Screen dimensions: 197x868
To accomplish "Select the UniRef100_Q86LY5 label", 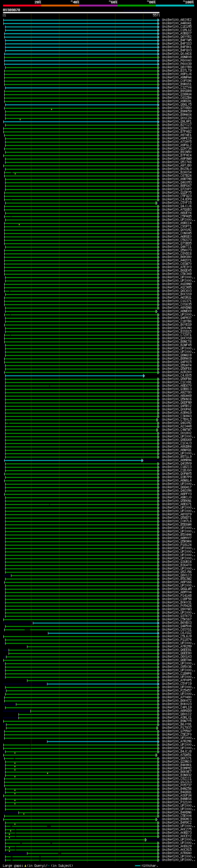I will 177,104.
